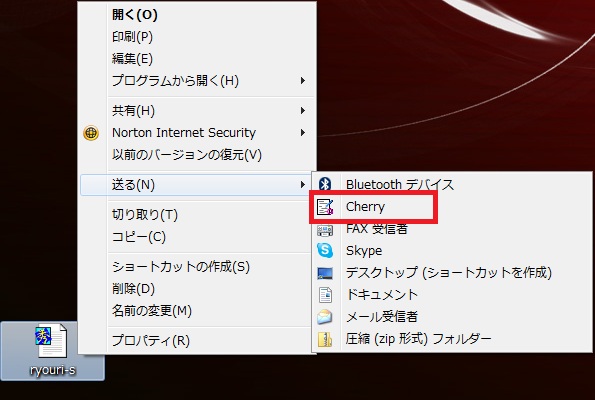This screenshot has height=400, width=595.
Task: Select 印刷(P) menu entry
Action: [197, 37]
